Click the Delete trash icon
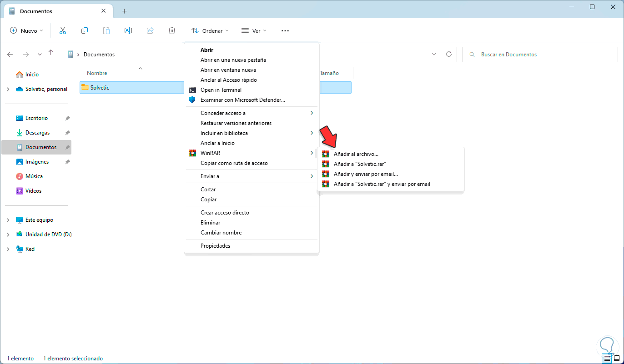This screenshot has width=624, height=364. coord(172,30)
